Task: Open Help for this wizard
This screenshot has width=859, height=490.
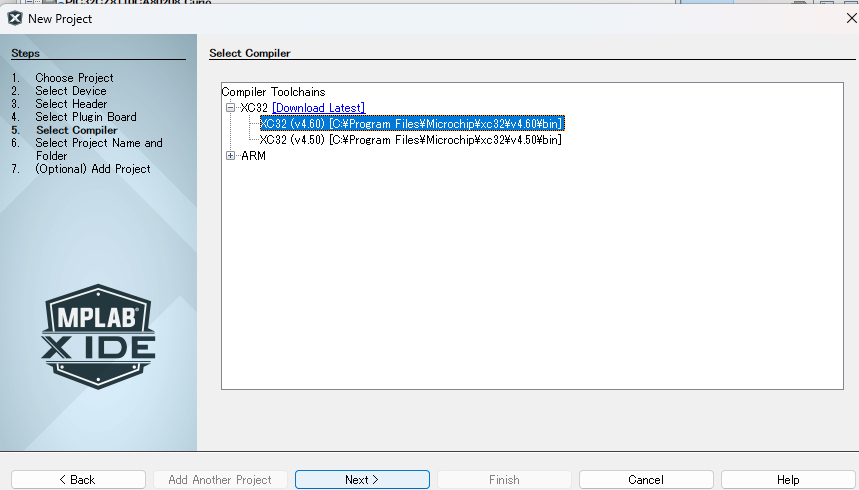Action: point(788,480)
